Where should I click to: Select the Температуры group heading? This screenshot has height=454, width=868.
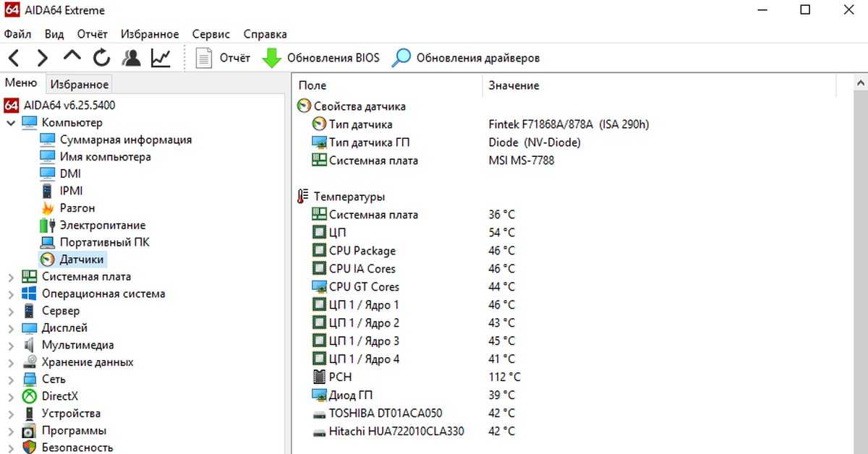pyautogui.click(x=349, y=197)
